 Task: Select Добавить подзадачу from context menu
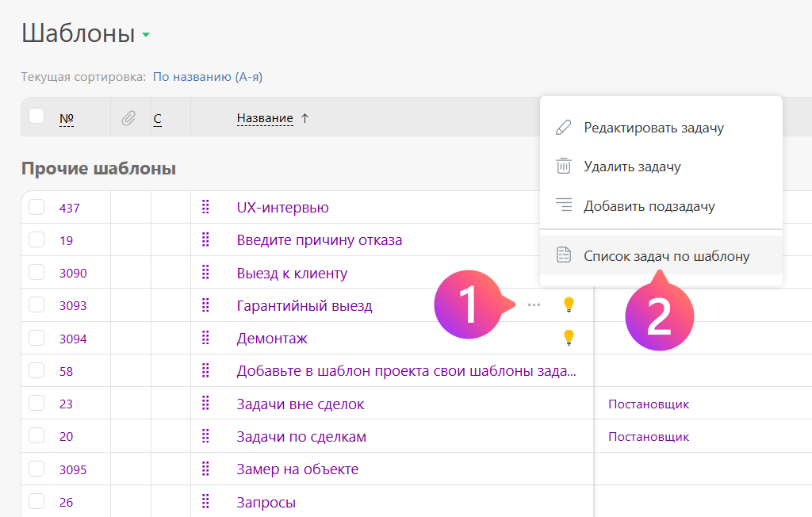(649, 206)
